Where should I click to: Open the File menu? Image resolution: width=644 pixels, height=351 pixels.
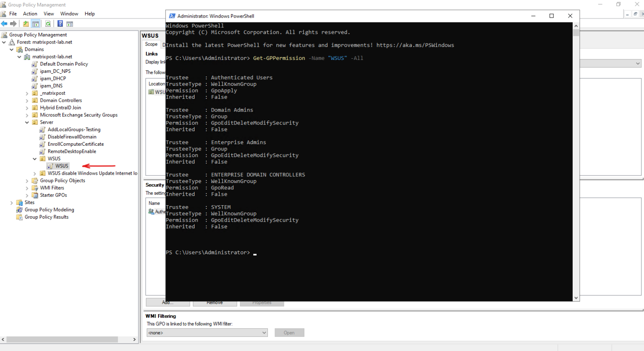pos(13,14)
